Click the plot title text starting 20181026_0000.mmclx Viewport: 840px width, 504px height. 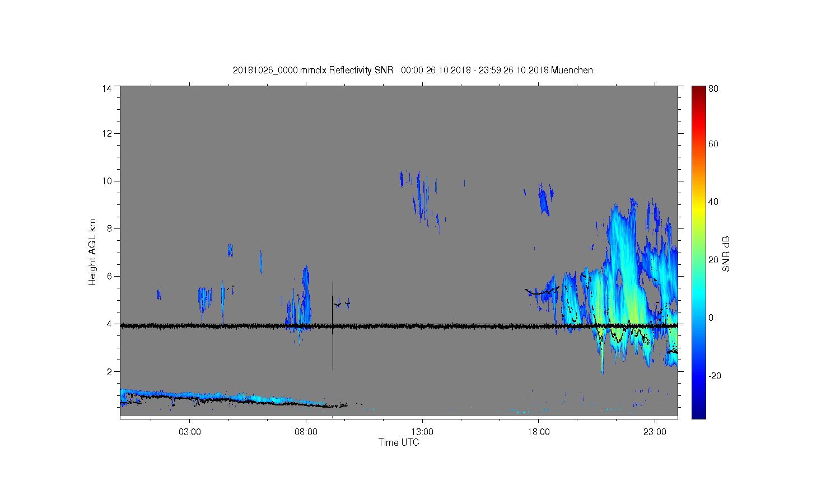413,71
